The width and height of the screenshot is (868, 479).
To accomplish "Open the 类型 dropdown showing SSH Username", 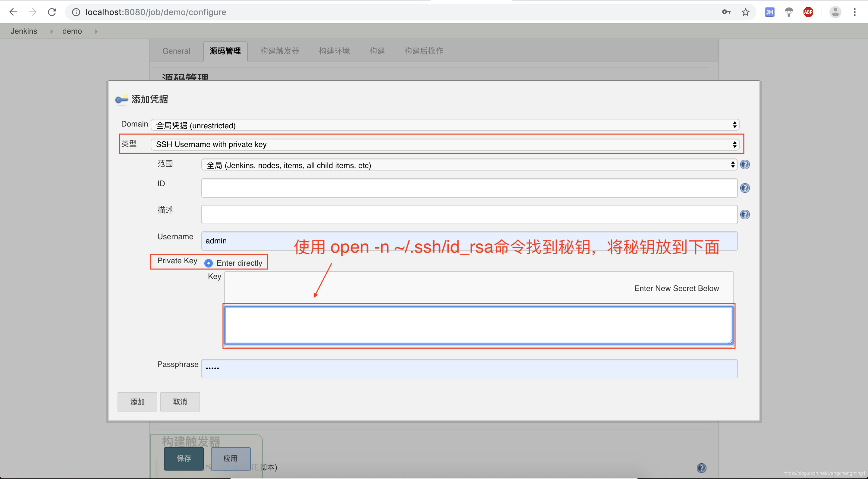I will 445,145.
